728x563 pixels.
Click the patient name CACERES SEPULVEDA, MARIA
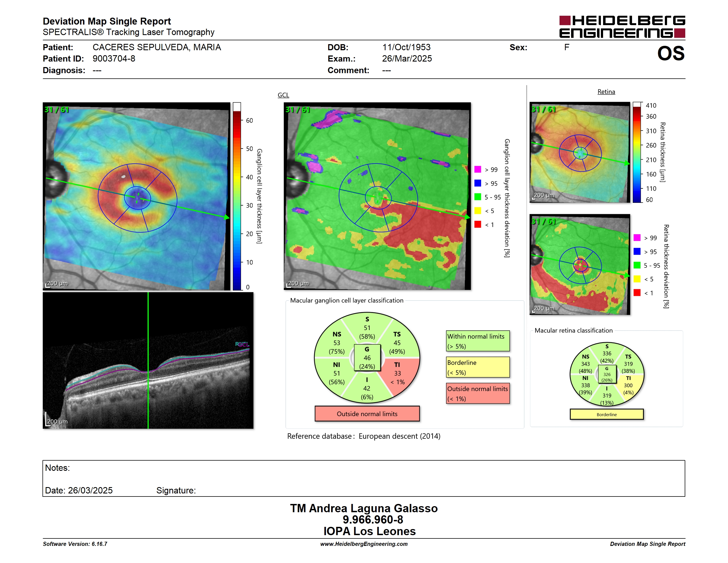pyautogui.click(x=157, y=47)
